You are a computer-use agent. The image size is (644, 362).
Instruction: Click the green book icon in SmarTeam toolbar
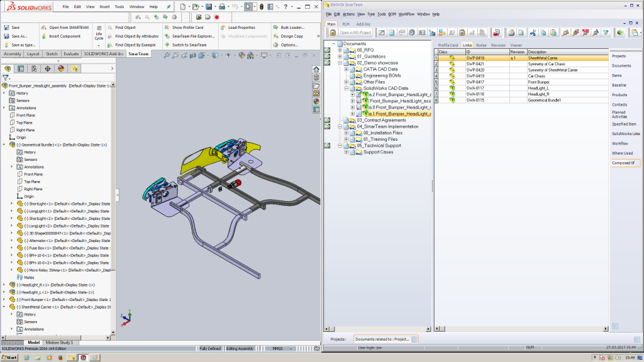[620, 33]
